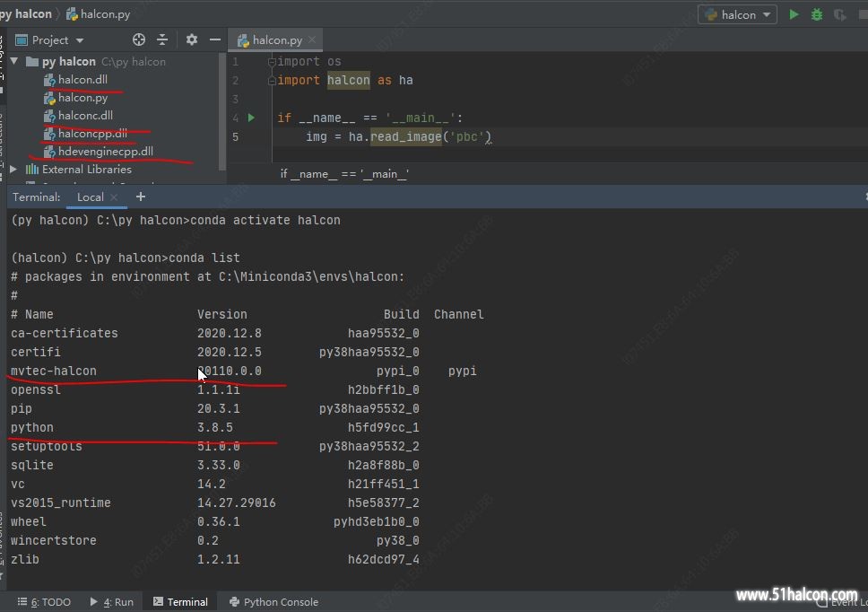
Task: Select hdevenginecpp.dll in project tree
Action: coord(106,151)
